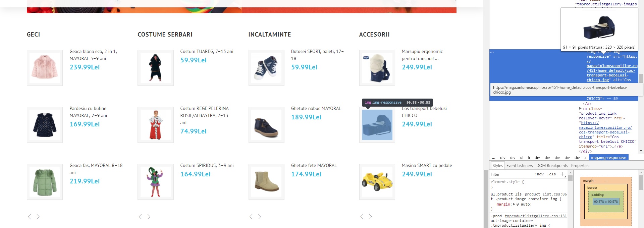
Task: Open the ellipsis actions on selected DOM node
Action: [x=492, y=52]
